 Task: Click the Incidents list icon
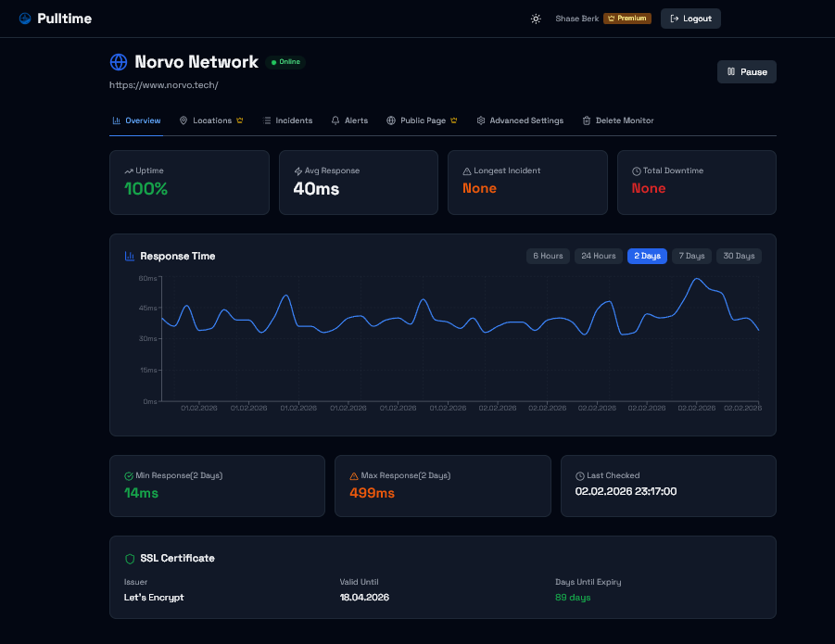pos(267,120)
